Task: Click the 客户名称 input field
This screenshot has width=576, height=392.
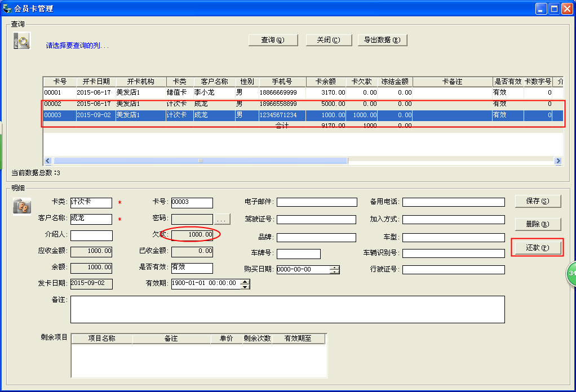Action: pyautogui.click(x=91, y=219)
